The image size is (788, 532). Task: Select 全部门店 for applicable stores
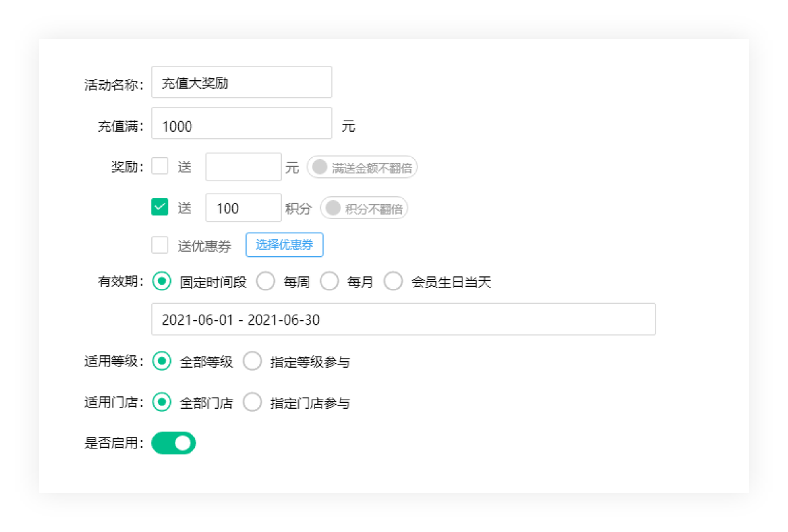tap(161, 402)
